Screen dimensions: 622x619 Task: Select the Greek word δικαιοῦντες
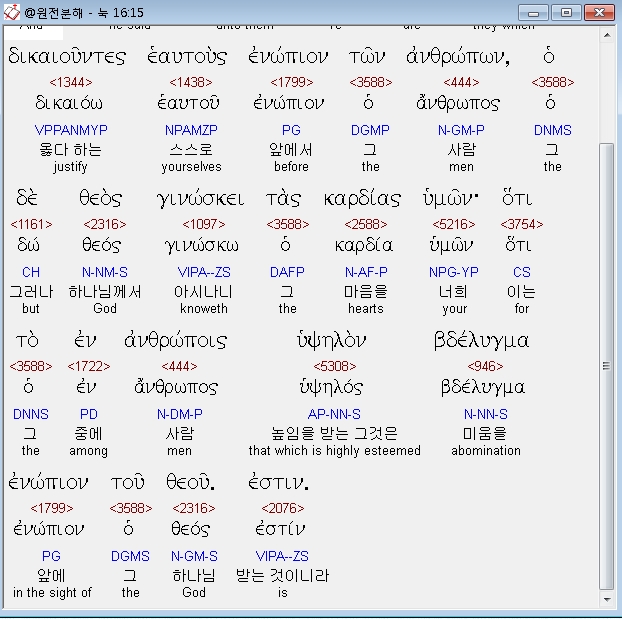(67, 56)
